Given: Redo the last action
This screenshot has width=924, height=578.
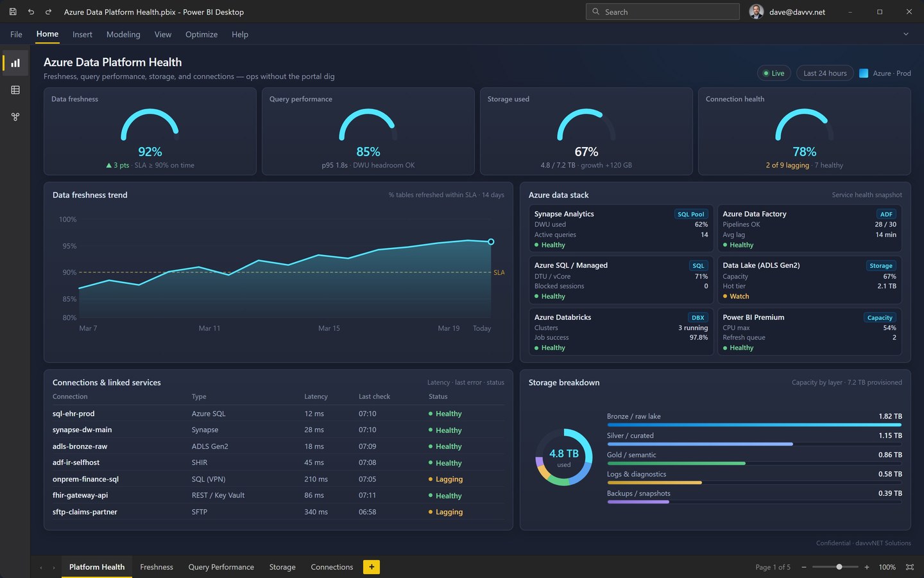Looking at the screenshot, I should 48,12.
